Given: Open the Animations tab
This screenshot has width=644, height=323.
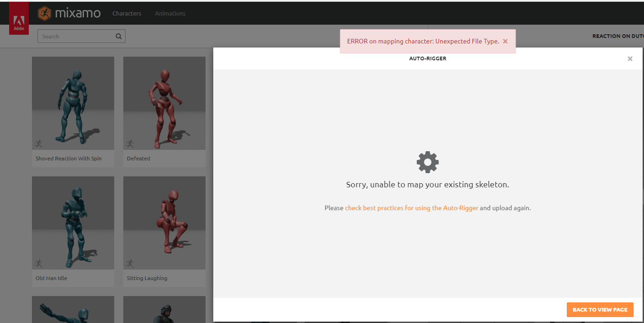Looking at the screenshot, I should click(170, 13).
